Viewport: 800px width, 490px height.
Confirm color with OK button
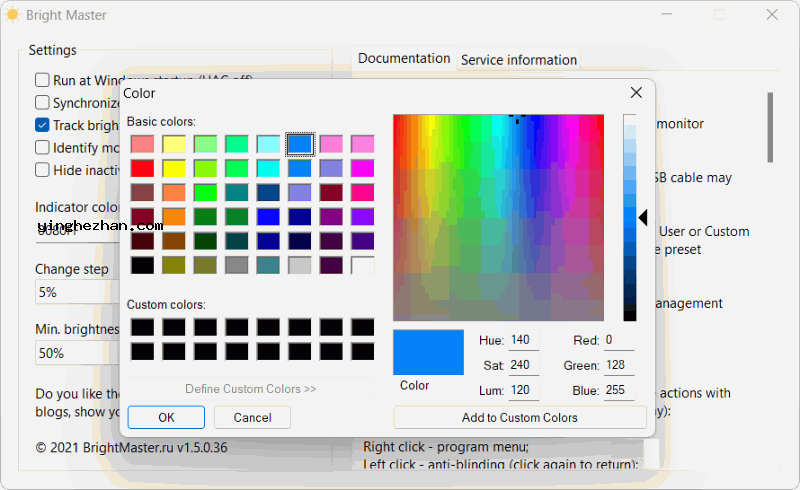point(166,418)
